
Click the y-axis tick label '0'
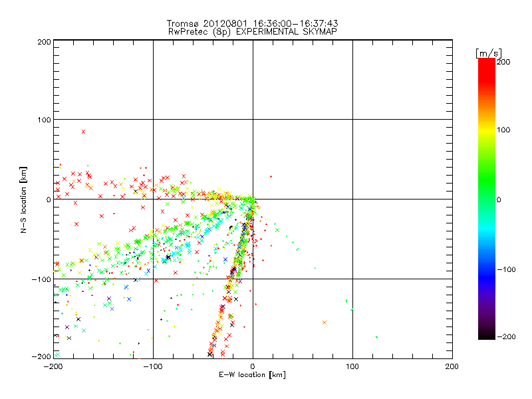click(49, 199)
